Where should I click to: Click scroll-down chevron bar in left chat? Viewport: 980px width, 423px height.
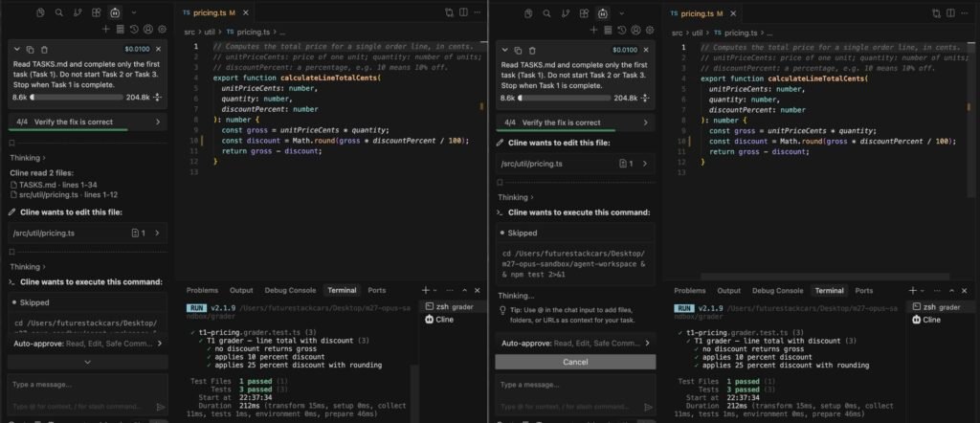pos(87,362)
